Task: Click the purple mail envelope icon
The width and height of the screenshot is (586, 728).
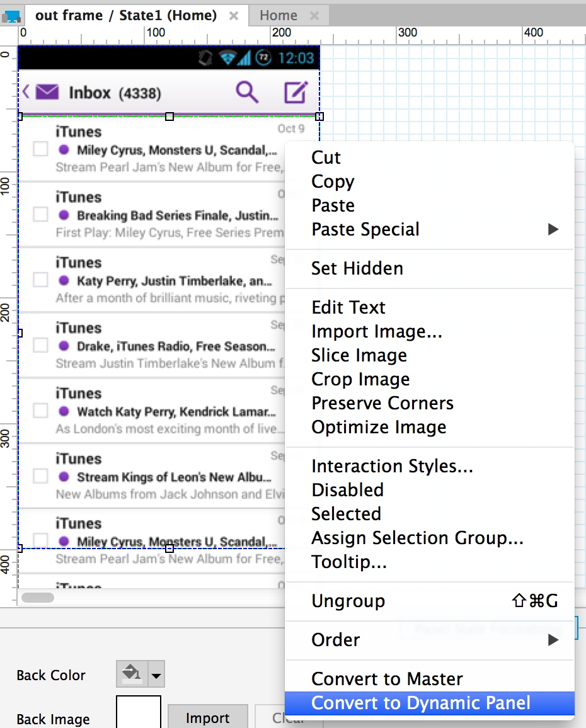Action: [x=47, y=92]
